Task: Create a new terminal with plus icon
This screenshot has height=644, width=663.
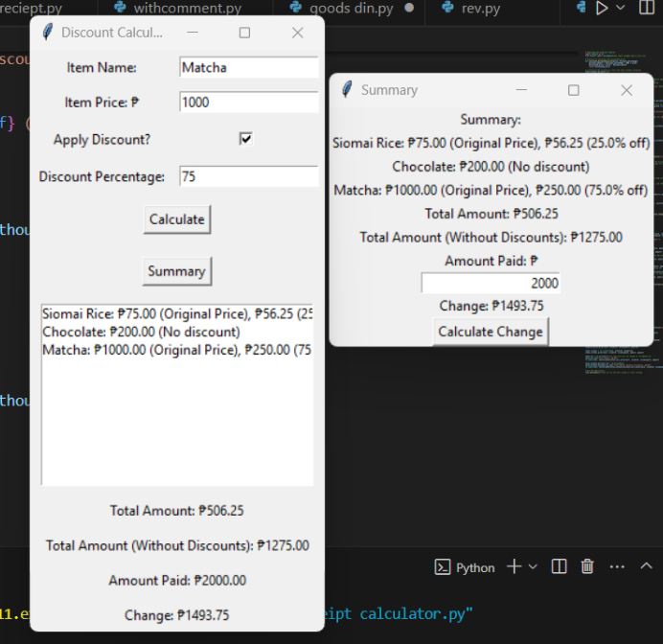Action: pos(514,566)
